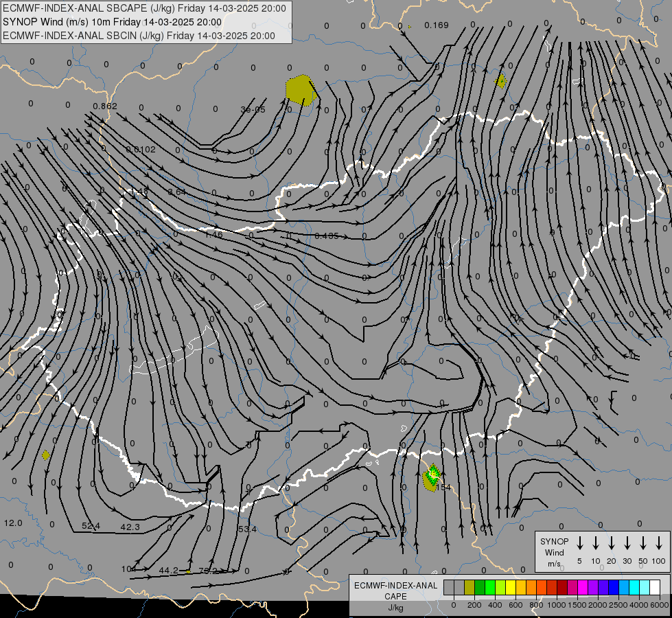672x618 pixels.
Task: Click the SBCIN title line
Action: (139, 36)
